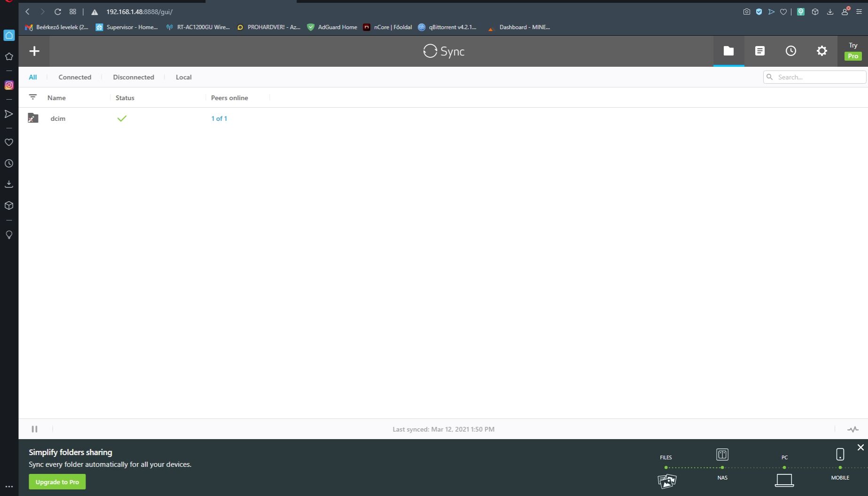Open the RT-AC1200GU Wireless bookmark
The height and width of the screenshot is (496, 868).
click(198, 27)
